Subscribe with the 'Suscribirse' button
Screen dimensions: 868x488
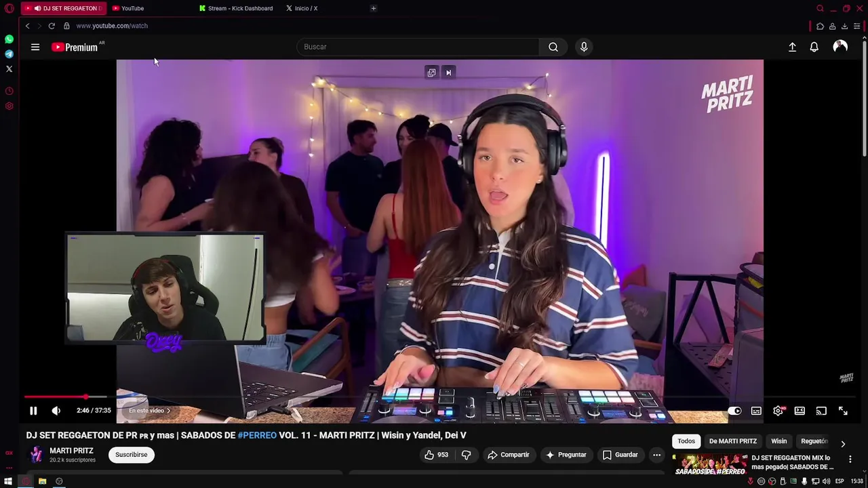131,455
